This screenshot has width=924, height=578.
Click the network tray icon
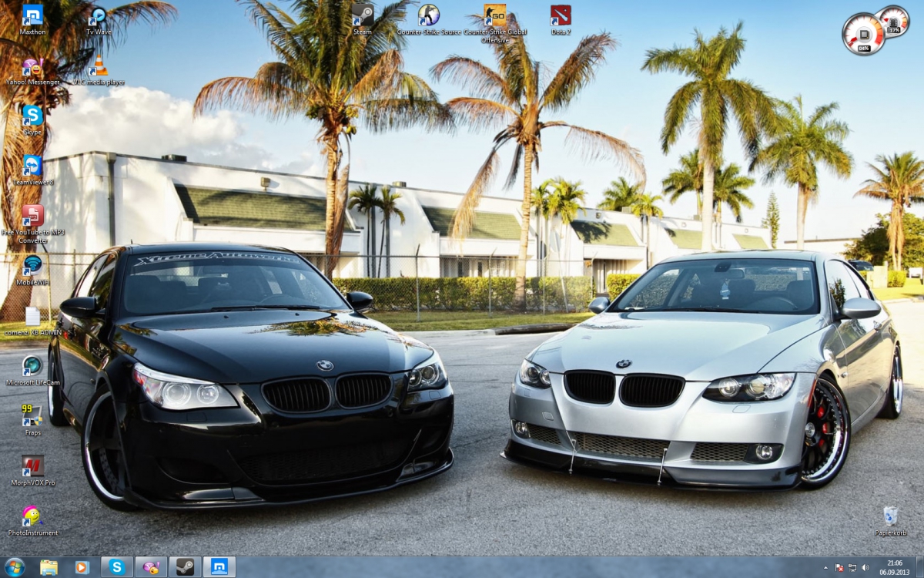(x=852, y=568)
